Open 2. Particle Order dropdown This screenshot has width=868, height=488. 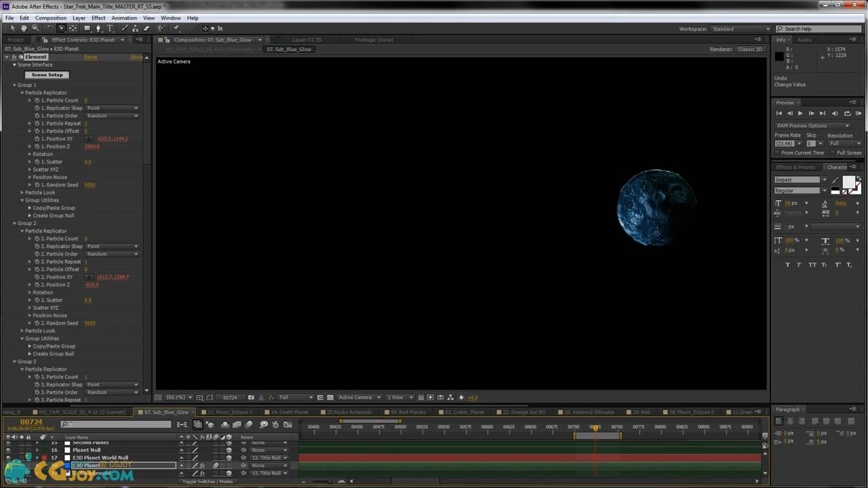click(x=113, y=254)
